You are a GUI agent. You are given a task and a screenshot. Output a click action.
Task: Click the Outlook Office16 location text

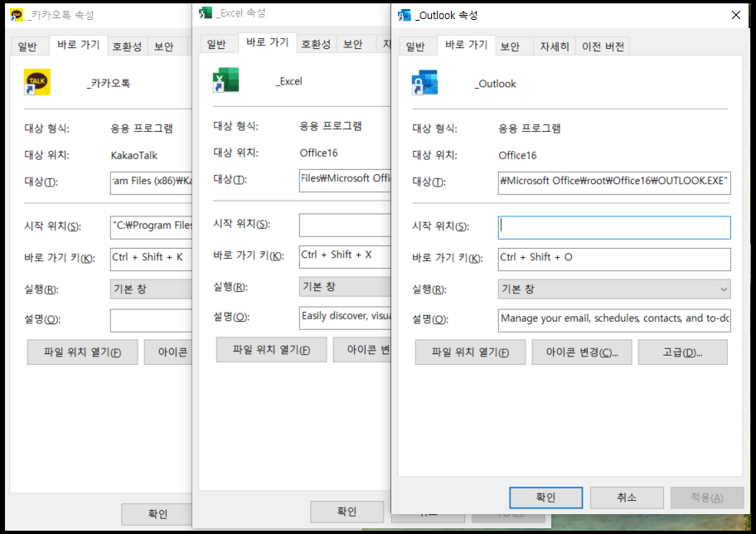[x=517, y=155]
